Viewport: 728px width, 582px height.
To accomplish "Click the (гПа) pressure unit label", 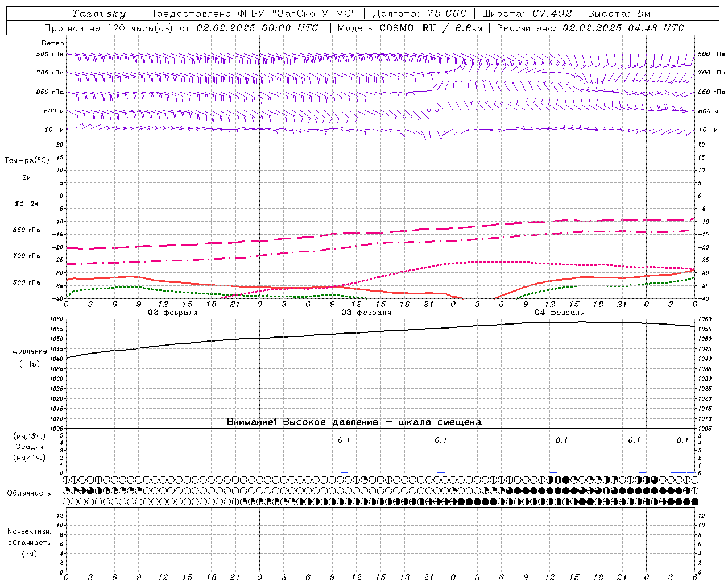I will [x=30, y=364].
